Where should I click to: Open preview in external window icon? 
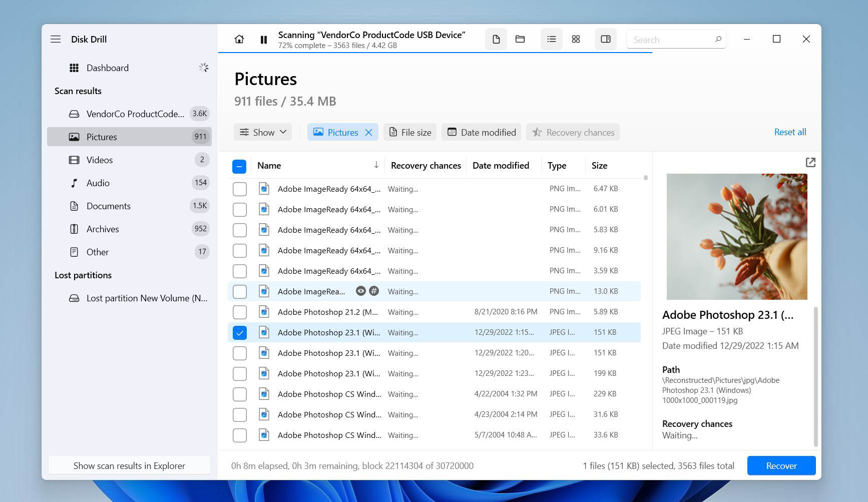pyautogui.click(x=810, y=162)
